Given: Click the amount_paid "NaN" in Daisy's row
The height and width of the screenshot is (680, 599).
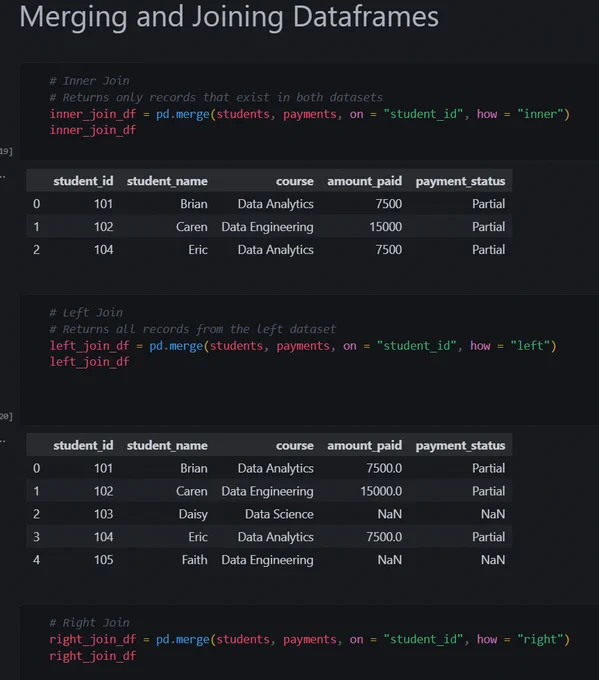Looking at the screenshot, I should tap(390, 514).
